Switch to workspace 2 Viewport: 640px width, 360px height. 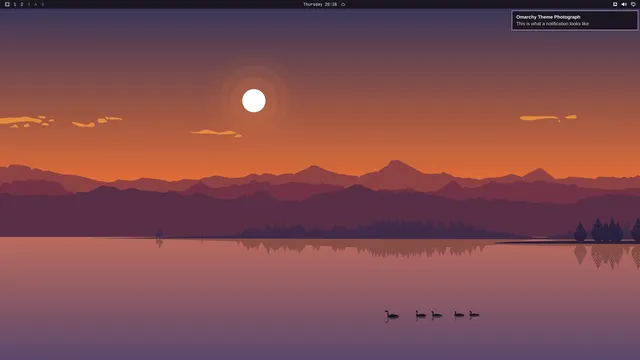coord(22,4)
